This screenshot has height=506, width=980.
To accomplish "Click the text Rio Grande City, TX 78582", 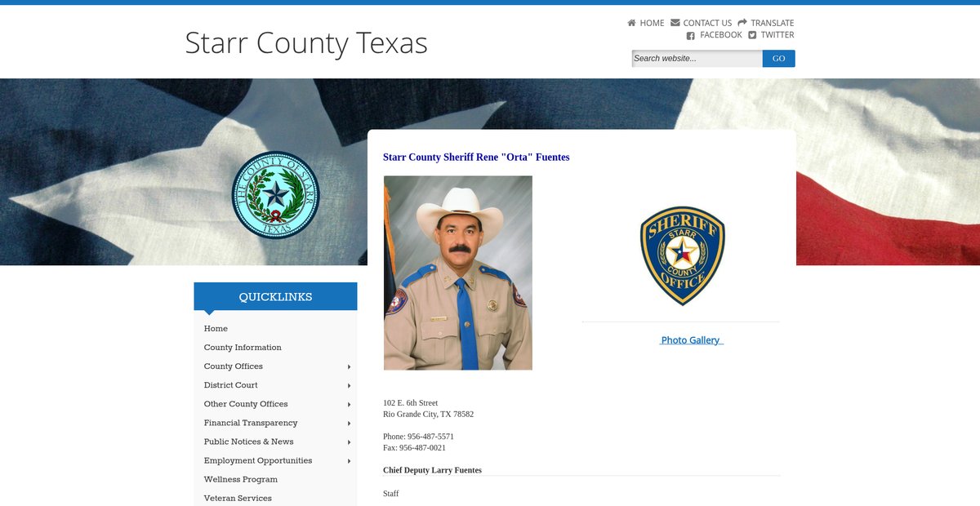I will click(429, 415).
